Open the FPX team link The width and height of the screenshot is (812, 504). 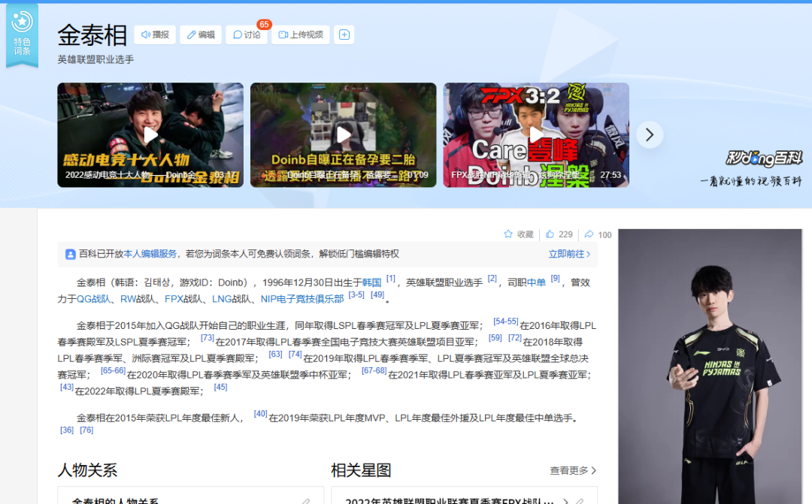(174, 299)
